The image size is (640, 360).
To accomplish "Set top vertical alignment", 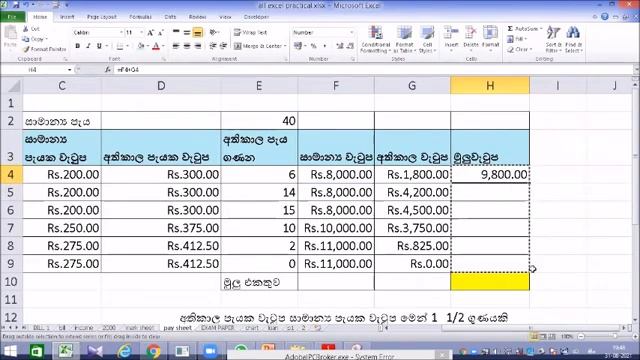I will tap(176, 32).
